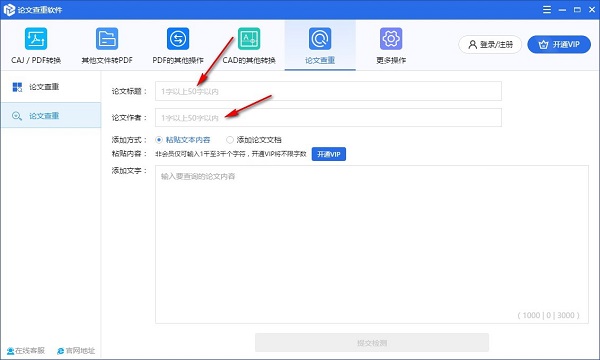Select the 粘贴文本内容 radio button
Screen dimensions: 600x360
tap(159, 140)
